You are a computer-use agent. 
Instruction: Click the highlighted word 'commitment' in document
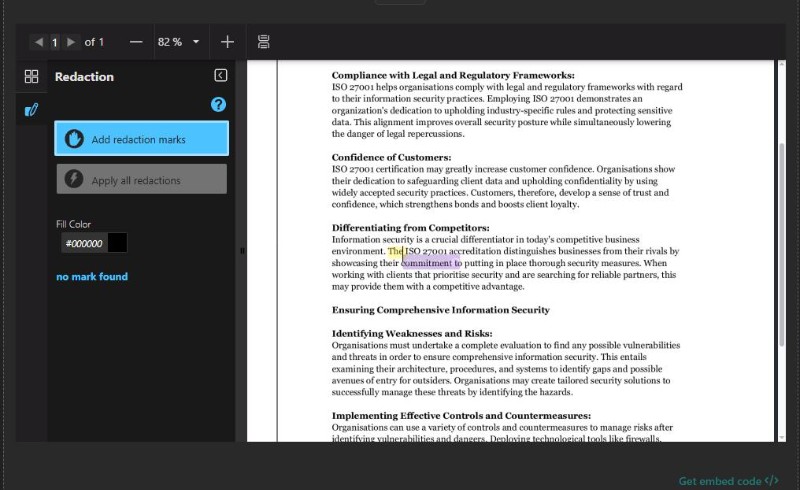coord(427,263)
